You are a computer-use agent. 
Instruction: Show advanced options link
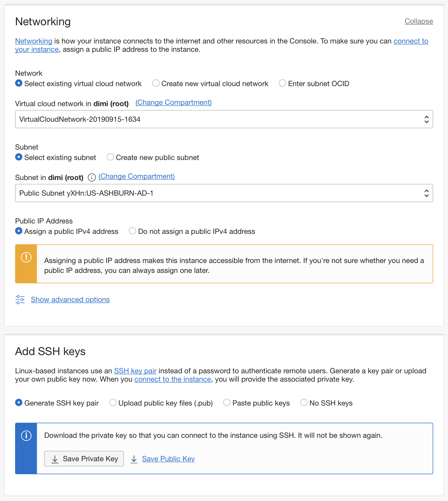[70, 300]
